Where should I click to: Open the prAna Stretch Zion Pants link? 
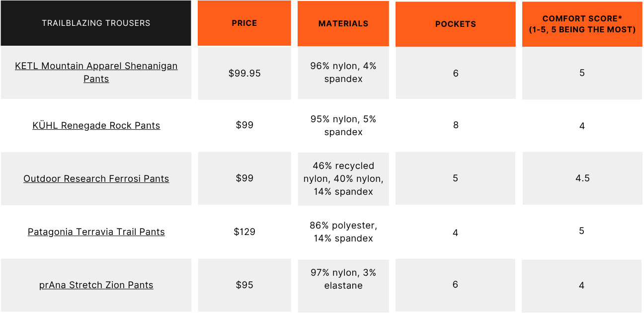pos(96,285)
